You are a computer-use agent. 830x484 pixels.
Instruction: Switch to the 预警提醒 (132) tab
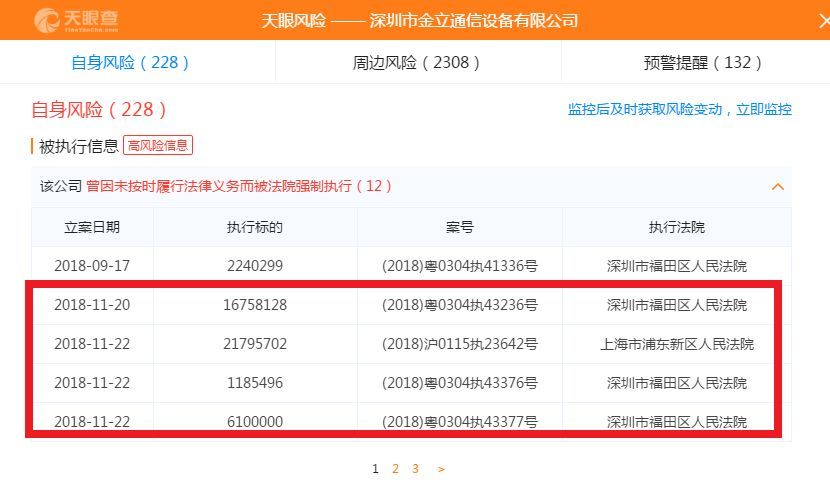point(702,62)
